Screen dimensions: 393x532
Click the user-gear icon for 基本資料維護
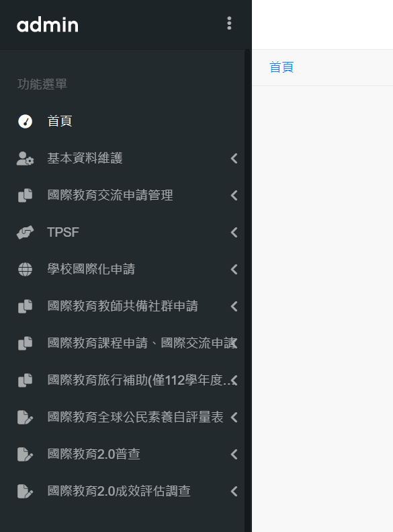(x=25, y=159)
